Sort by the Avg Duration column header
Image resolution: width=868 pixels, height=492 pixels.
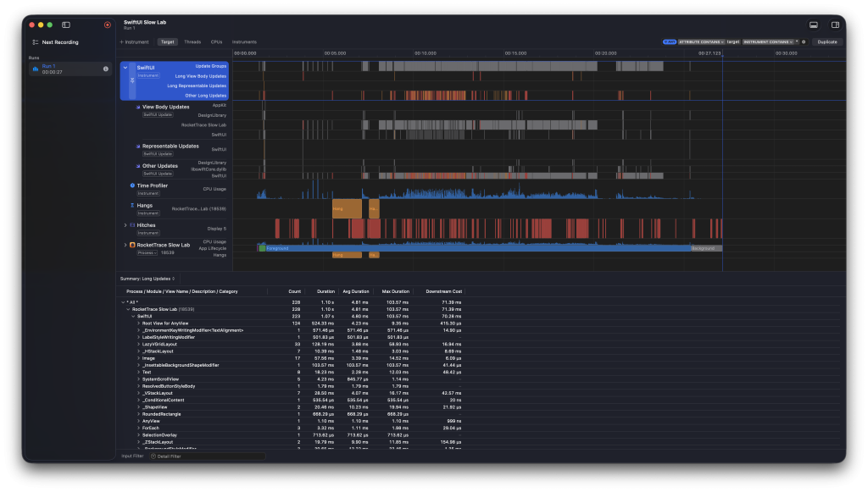355,291
